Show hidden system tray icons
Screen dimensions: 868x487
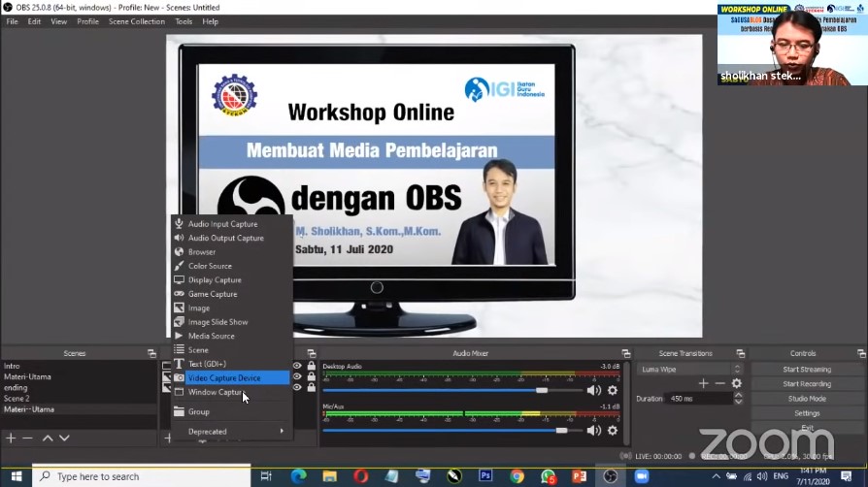coord(716,476)
